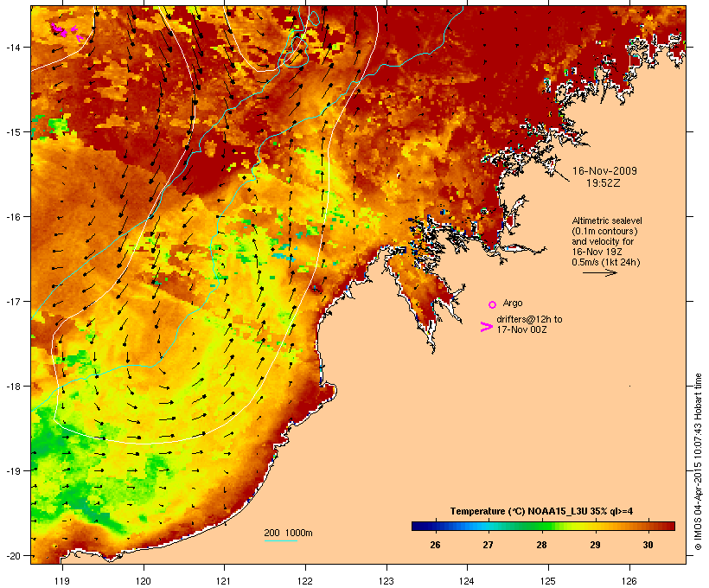
Task: Click the magenta Argo circle legend symbol
Action: coord(493,304)
